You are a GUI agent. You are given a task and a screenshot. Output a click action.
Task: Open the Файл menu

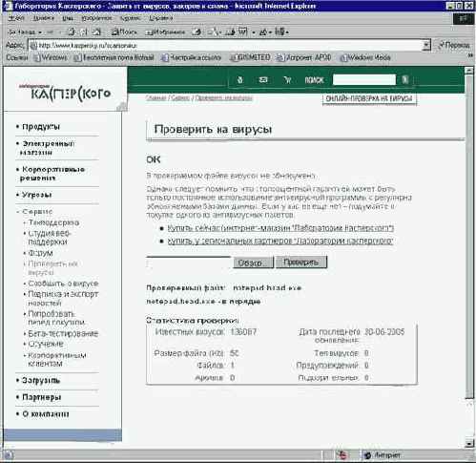(x=16, y=18)
